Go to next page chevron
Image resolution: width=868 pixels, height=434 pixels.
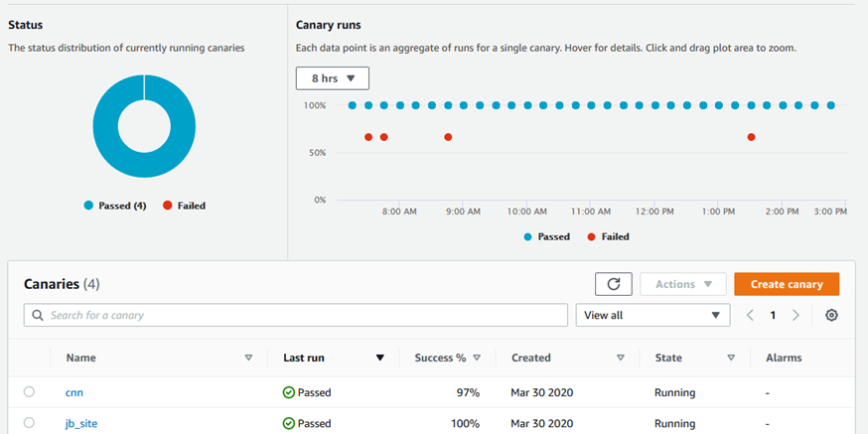coord(796,315)
